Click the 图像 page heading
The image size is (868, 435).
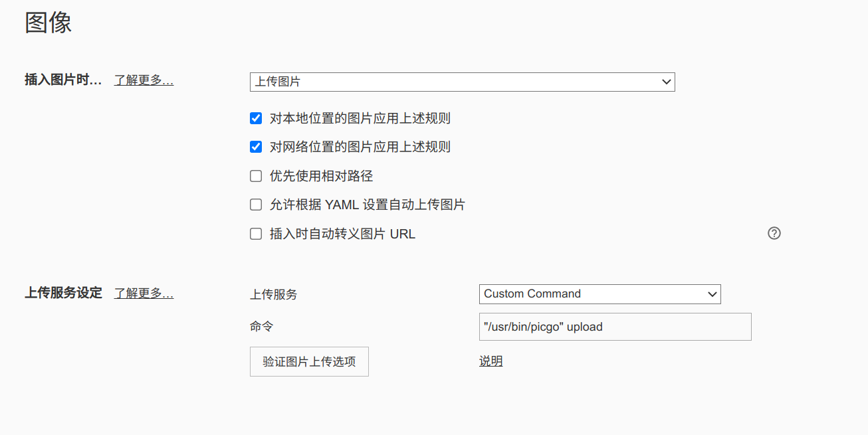click(48, 23)
